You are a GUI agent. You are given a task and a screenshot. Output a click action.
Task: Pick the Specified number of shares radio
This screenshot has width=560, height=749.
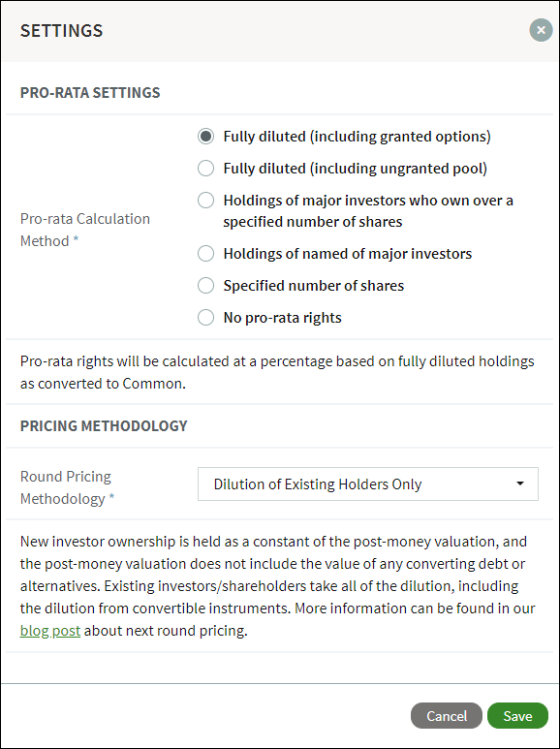coord(206,286)
